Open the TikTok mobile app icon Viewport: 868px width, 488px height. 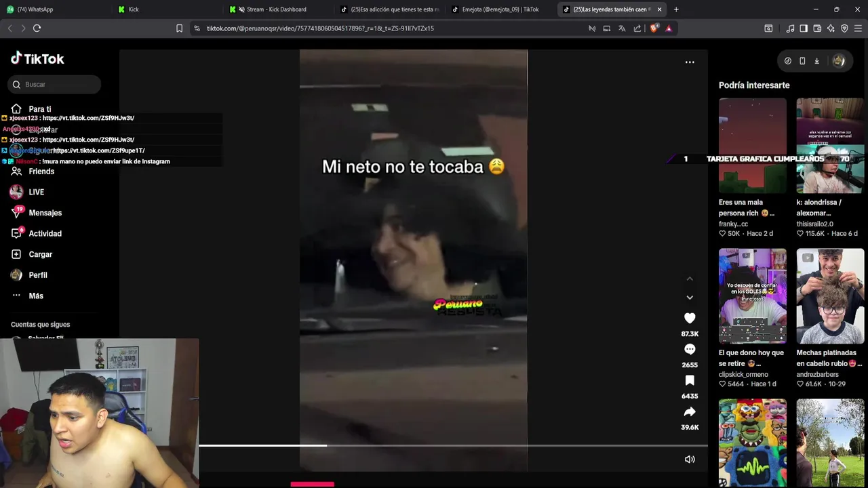802,61
